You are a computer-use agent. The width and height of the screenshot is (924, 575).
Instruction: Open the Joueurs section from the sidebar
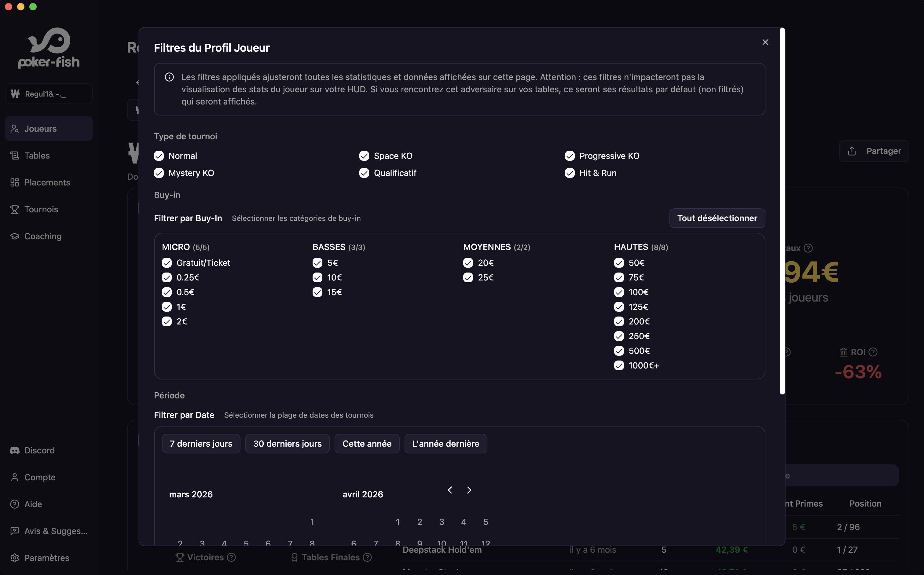[x=49, y=129]
